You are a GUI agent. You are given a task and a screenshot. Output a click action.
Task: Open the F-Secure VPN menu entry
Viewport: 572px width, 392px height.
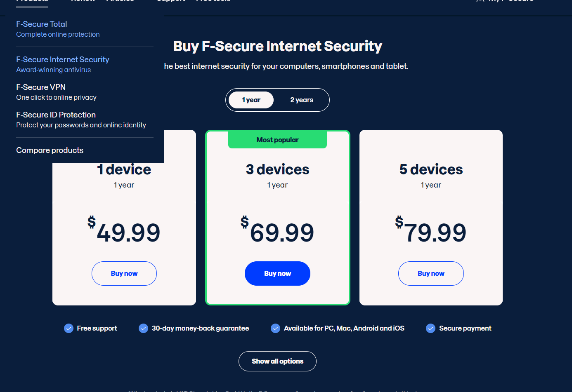[x=41, y=87]
